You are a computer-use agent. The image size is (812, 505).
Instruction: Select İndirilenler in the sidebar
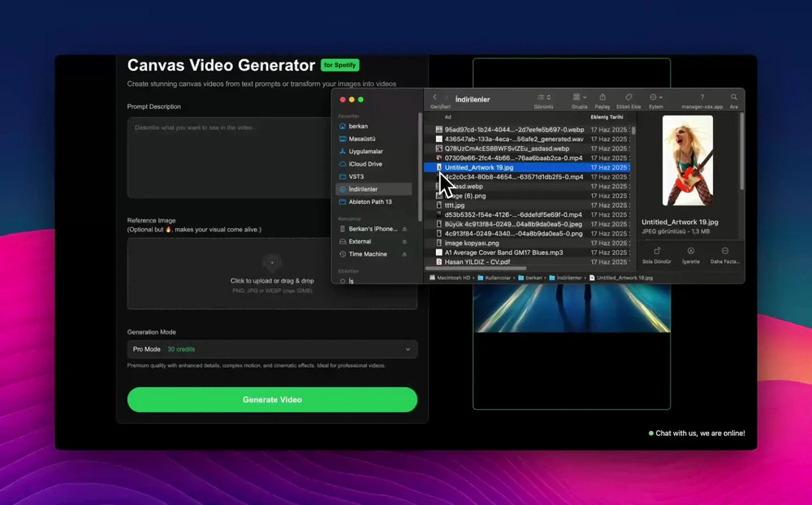click(x=373, y=188)
